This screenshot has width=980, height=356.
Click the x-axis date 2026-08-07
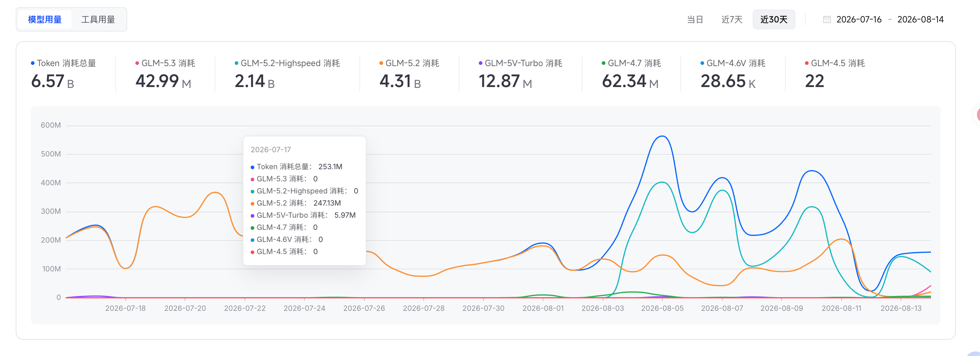coord(722,308)
